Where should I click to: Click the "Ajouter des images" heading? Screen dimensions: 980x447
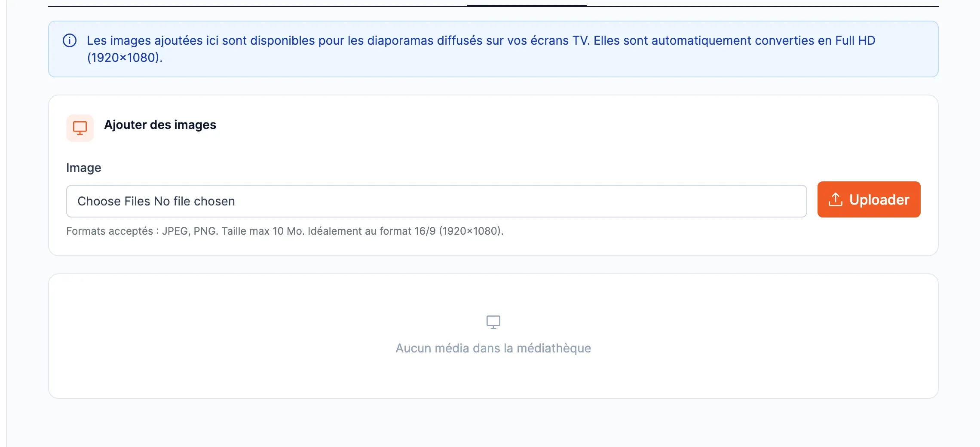pos(160,125)
